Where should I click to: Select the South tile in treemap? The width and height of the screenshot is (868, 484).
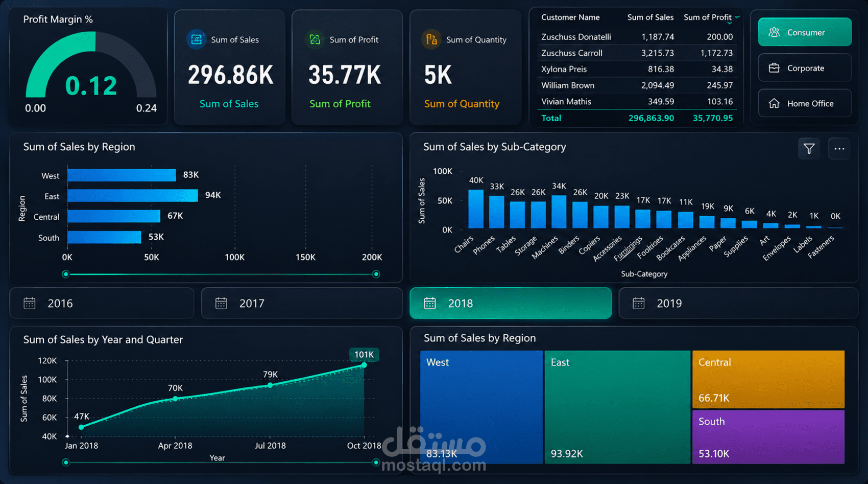768,437
